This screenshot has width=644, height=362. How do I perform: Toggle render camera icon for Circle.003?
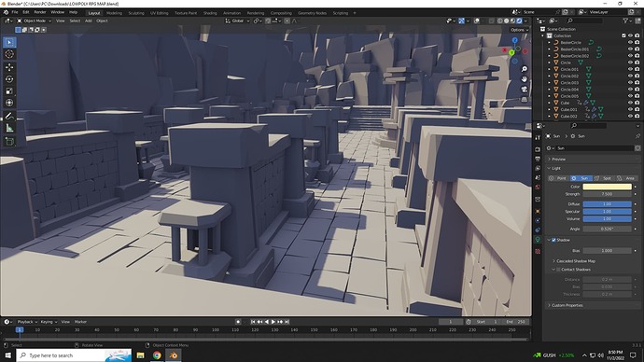637,83
